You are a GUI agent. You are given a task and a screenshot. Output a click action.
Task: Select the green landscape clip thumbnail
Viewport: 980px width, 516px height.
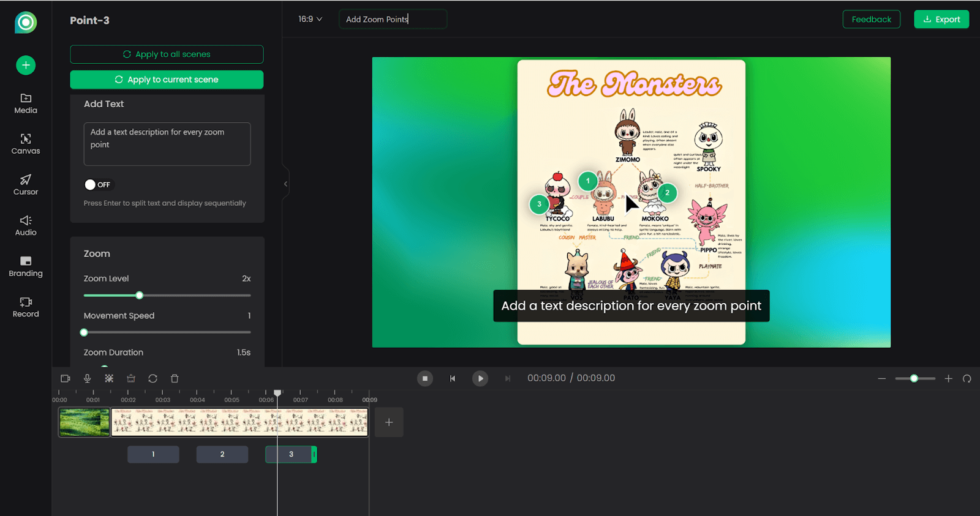coord(85,422)
